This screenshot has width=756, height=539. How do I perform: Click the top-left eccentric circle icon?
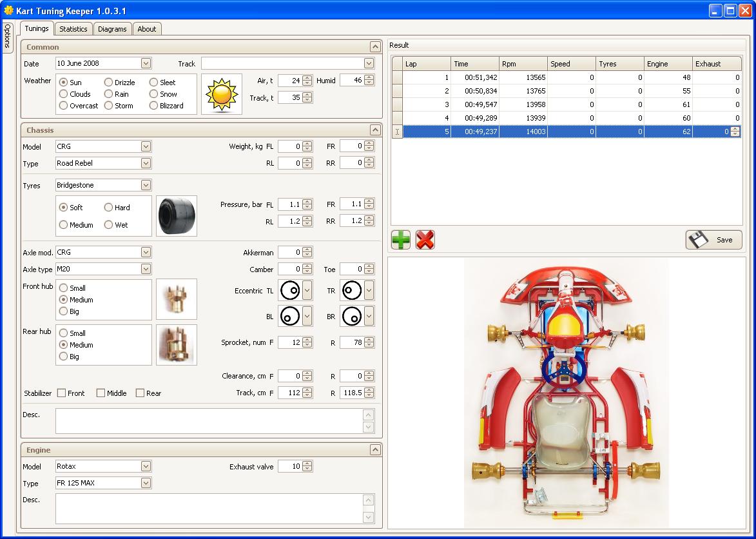coord(290,291)
